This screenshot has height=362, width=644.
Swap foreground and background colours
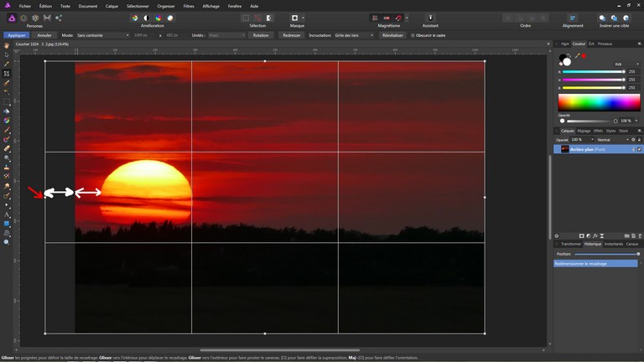(569, 56)
